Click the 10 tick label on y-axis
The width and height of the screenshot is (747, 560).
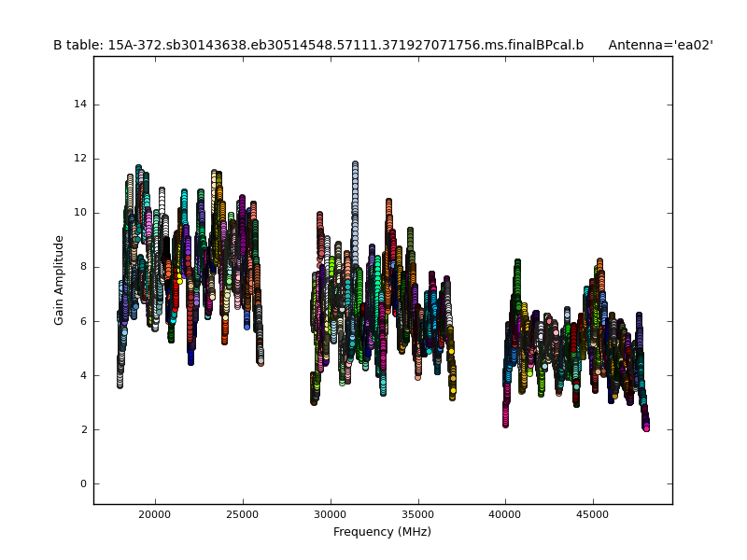(x=81, y=213)
